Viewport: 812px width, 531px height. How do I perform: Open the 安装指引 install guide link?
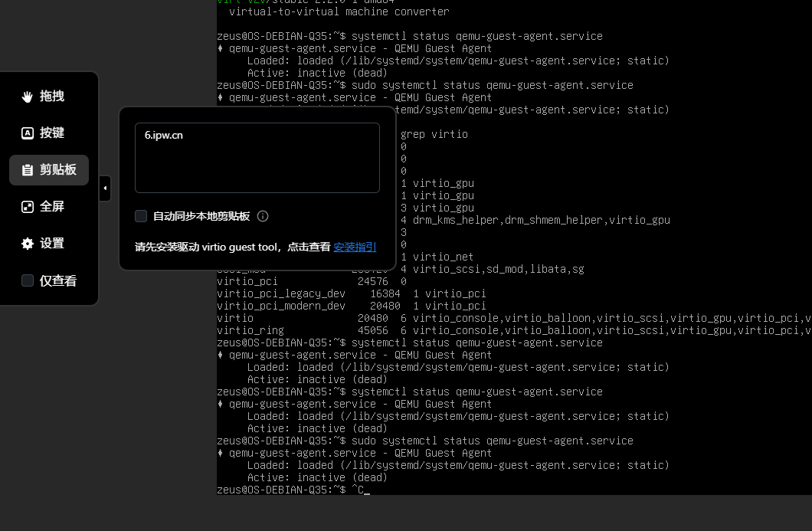click(355, 247)
